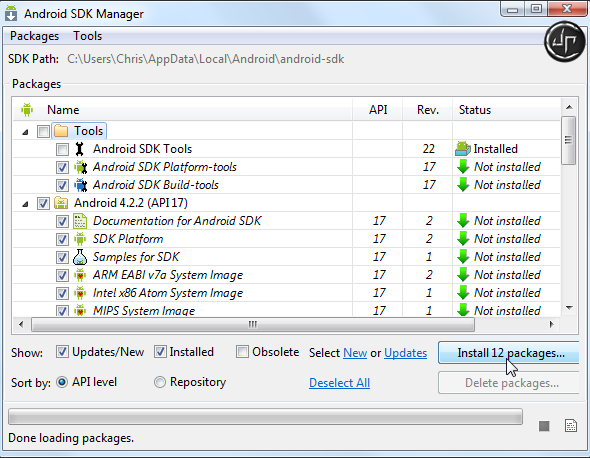Uncheck the Android 4.2.2 (API 17) group checkbox
The height and width of the screenshot is (458, 590).
[x=43, y=204]
